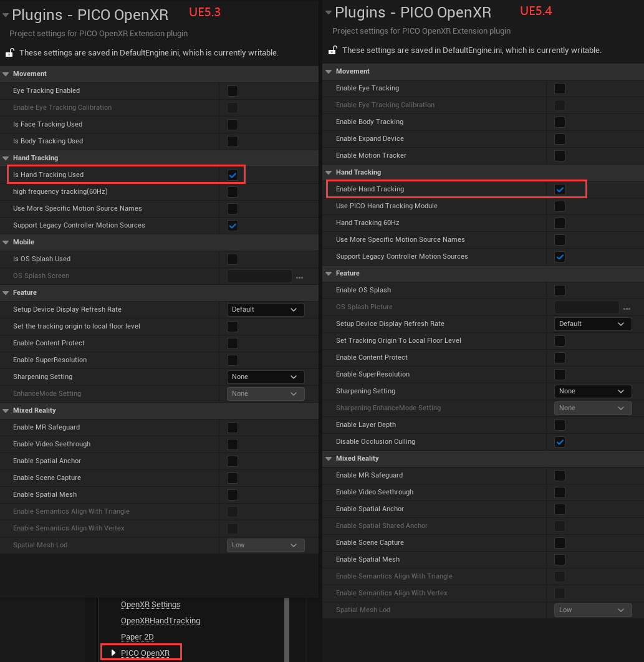Toggle Enable Spatial Mesh checkbox in UE5.4
Image resolution: width=644 pixels, height=662 pixels.
tap(560, 560)
